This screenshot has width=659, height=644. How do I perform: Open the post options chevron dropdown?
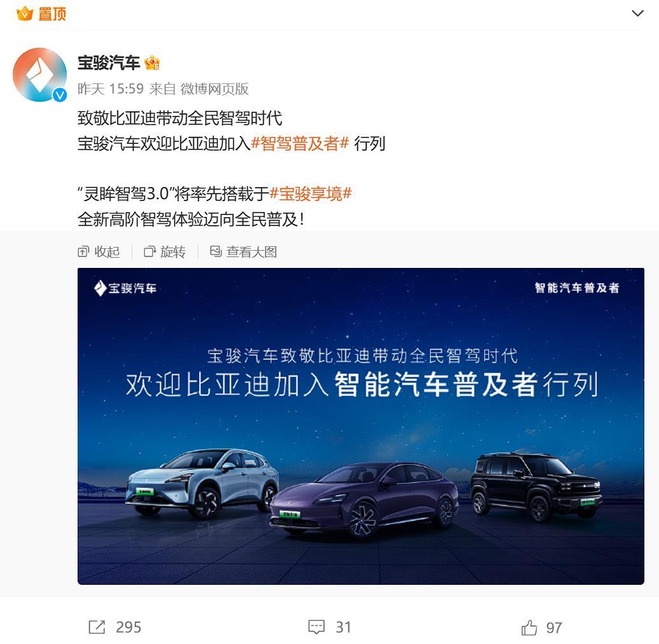[637, 13]
